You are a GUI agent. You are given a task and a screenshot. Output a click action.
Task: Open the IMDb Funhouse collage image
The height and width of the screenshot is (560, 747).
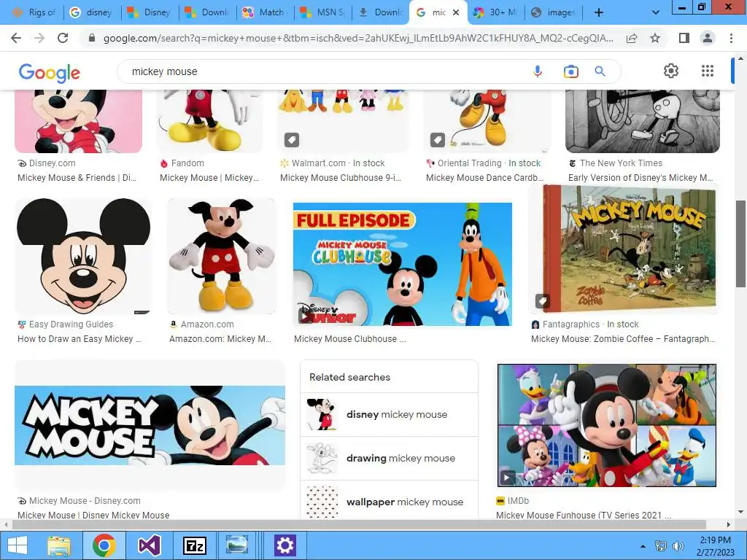607,425
